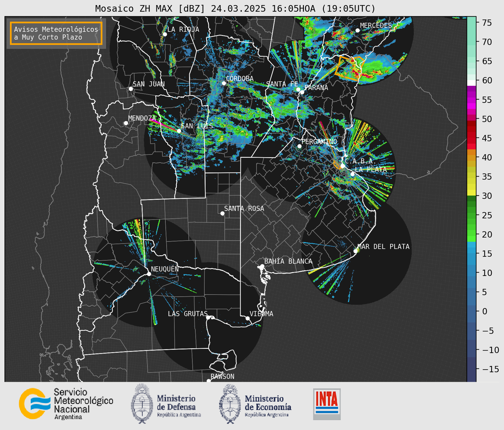Screen dimensions: 504x430
Task: Select the LA RIOJA city marker
Action: pyautogui.click(x=165, y=34)
